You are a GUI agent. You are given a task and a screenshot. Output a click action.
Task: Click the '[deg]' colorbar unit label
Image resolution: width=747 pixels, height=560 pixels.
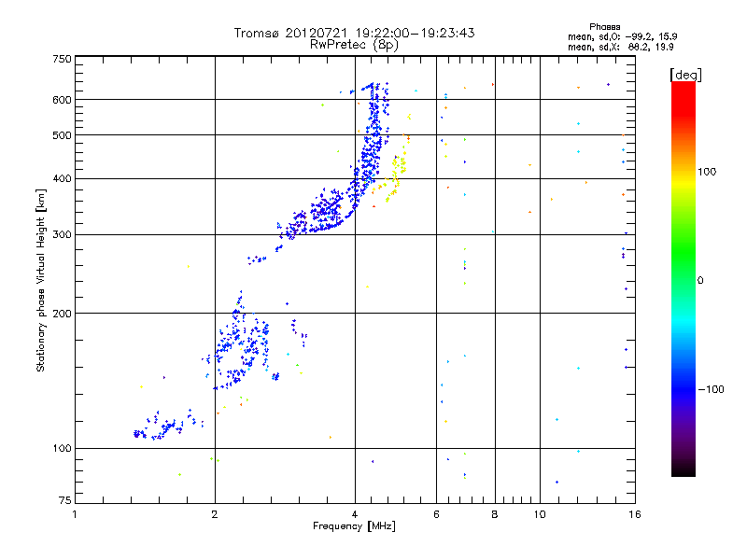point(685,75)
